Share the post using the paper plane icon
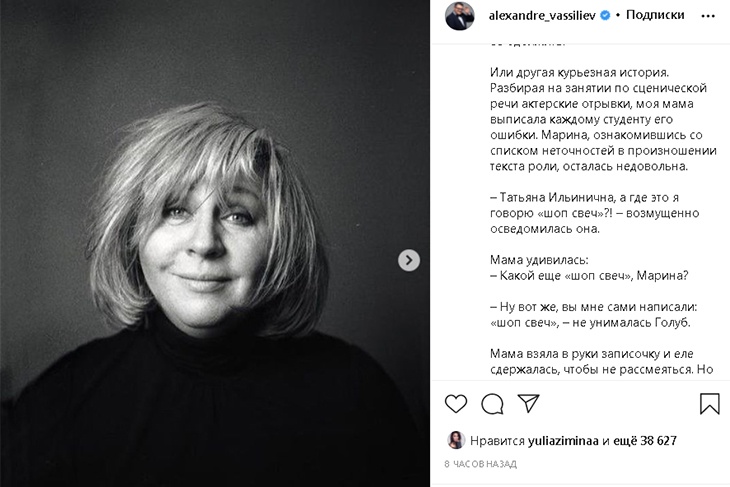This screenshot has height=487, width=730. pyautogui.click(x=528, y=403)
